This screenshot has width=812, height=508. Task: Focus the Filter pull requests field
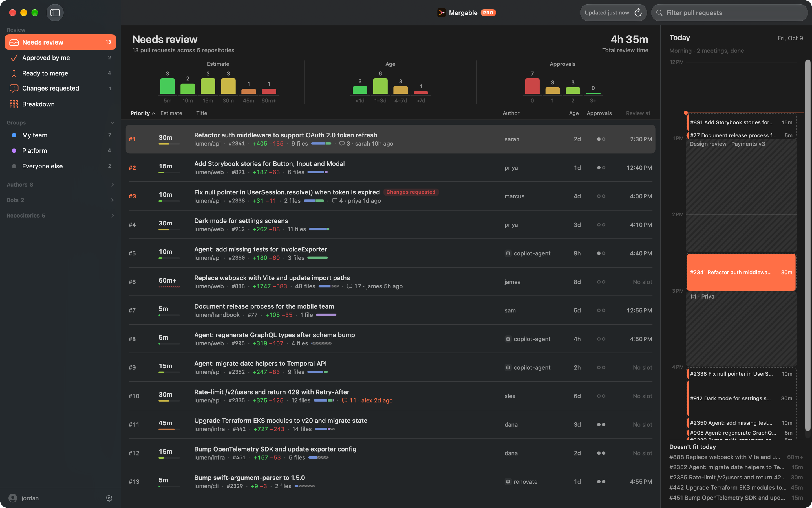click(x=729, y=13)
